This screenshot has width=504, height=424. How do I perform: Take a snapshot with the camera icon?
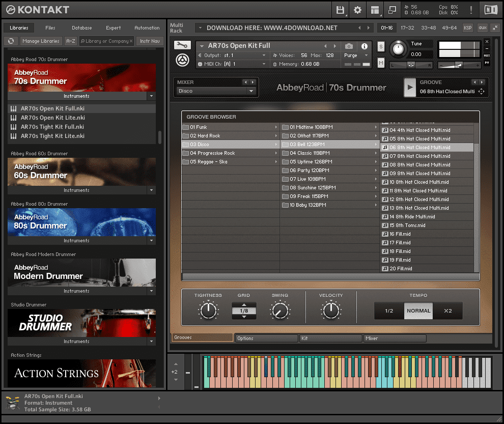pyautogui.click(x=349, y=47)
